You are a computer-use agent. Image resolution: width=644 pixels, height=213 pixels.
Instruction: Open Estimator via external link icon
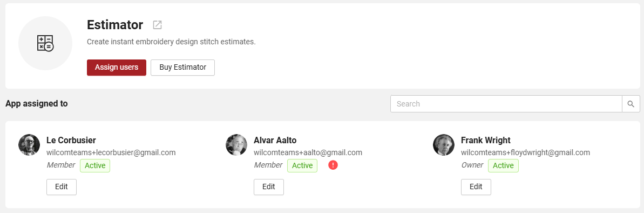tap(157, 25)
